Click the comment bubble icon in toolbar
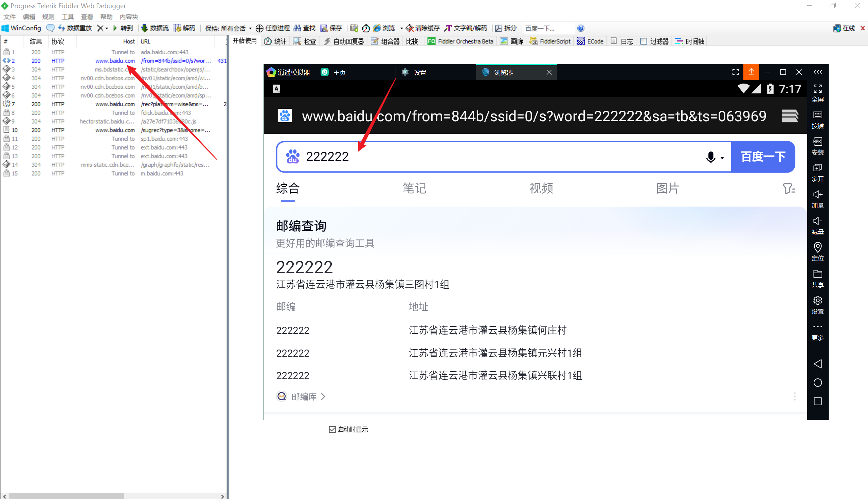 pos(50,28)
